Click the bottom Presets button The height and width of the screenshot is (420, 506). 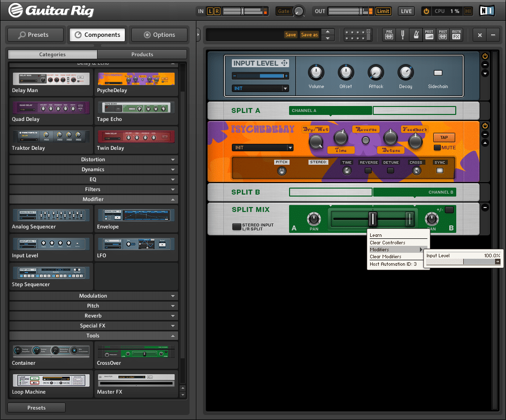pos(36,408)
